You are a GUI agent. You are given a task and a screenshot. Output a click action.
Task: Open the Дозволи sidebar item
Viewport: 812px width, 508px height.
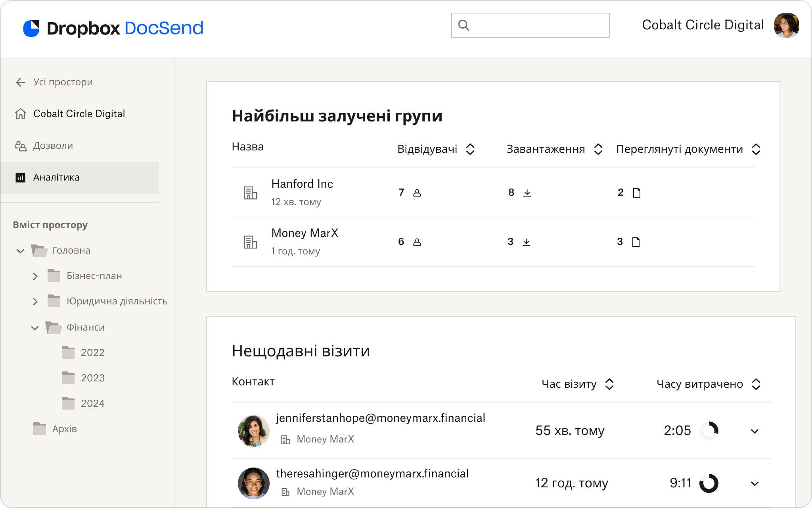coord(53,146)
